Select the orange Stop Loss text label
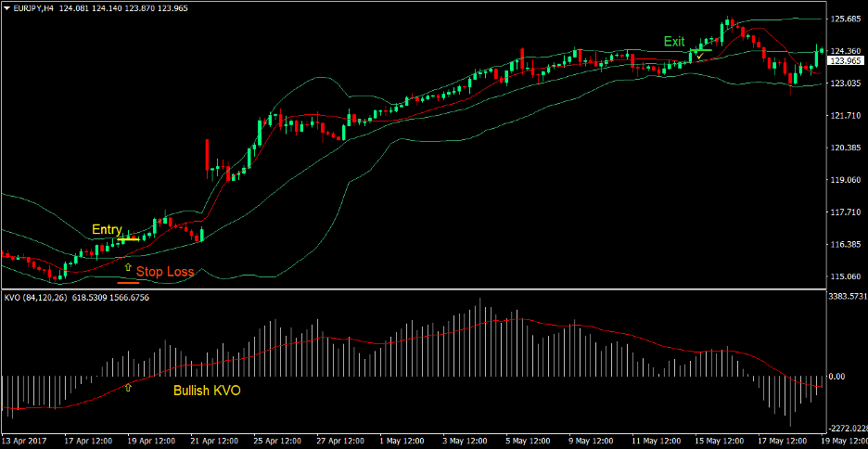868x449 pixels. (x=165, y=272)
